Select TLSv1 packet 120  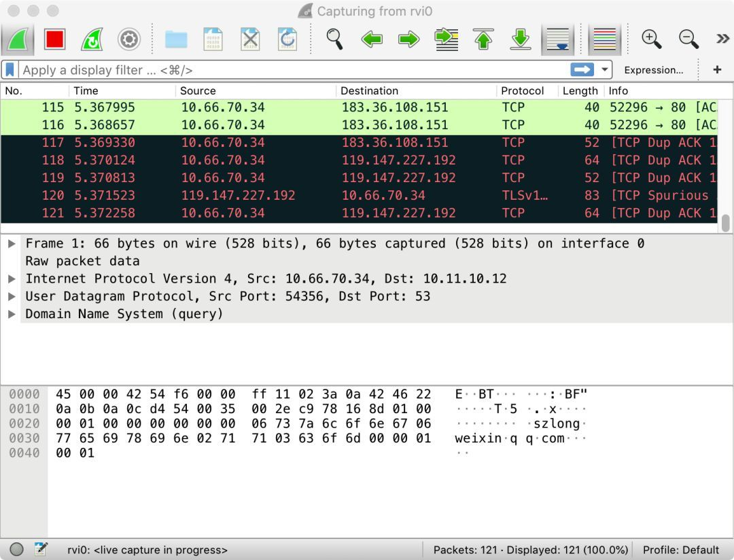(x=359, y=196)
